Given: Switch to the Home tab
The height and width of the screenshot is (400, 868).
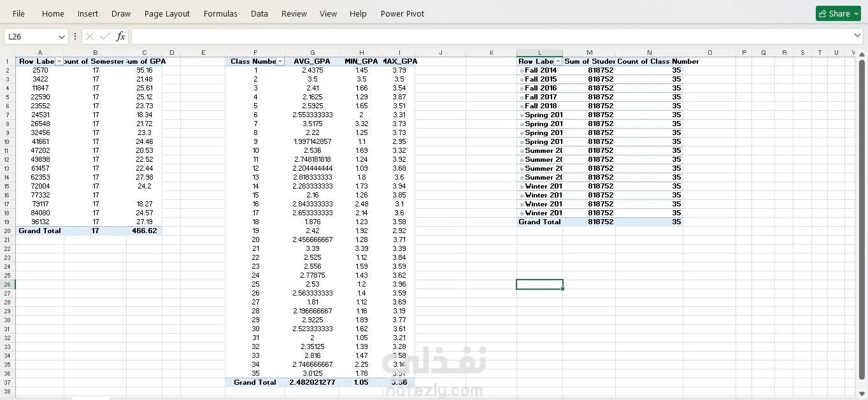Looking at the screenshot, I should (x=53, y=13).
